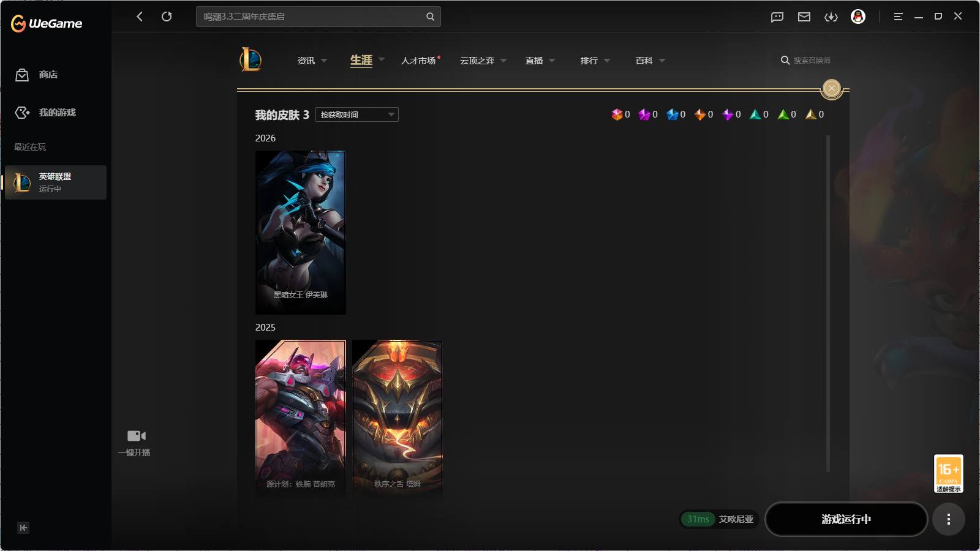This screenshot has width=980, height=551.
Task: Click the blue pentagon gem icon
Action: pos(673,114)
